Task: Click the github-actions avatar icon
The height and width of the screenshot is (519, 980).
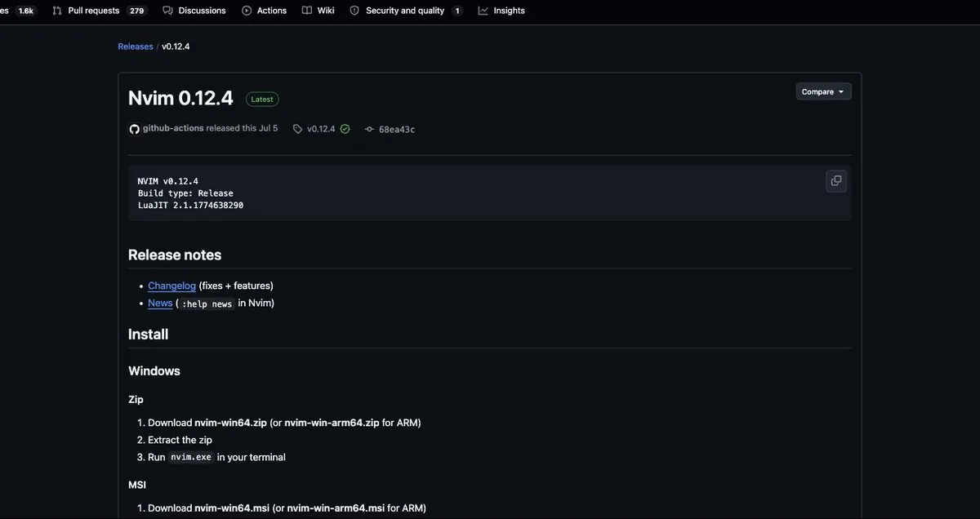Action: pos(135,129)
